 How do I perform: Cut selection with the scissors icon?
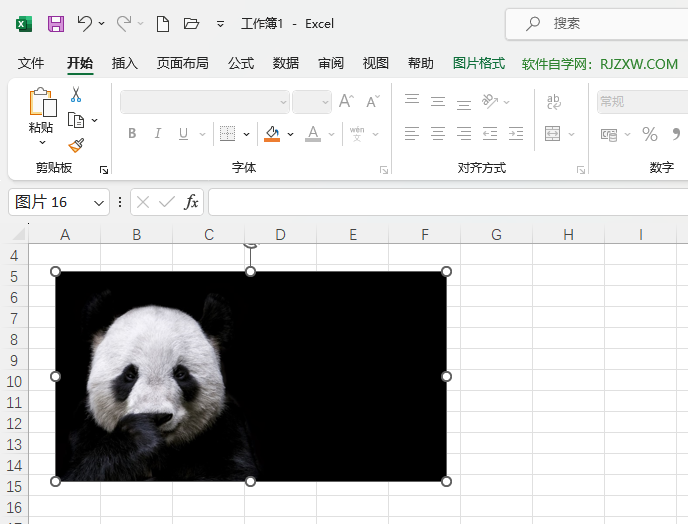(76, 94)
